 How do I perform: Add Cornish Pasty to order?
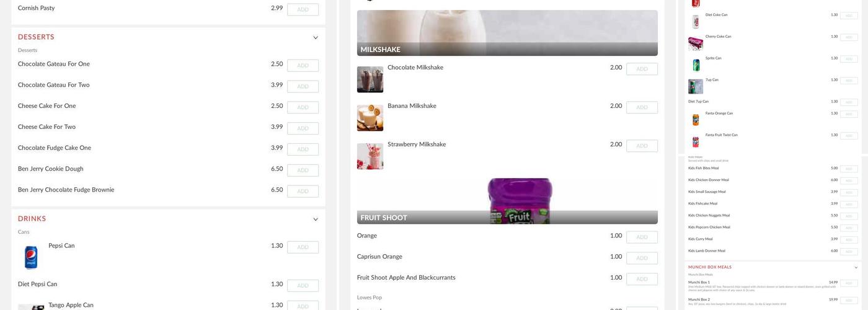click(303, 10)
